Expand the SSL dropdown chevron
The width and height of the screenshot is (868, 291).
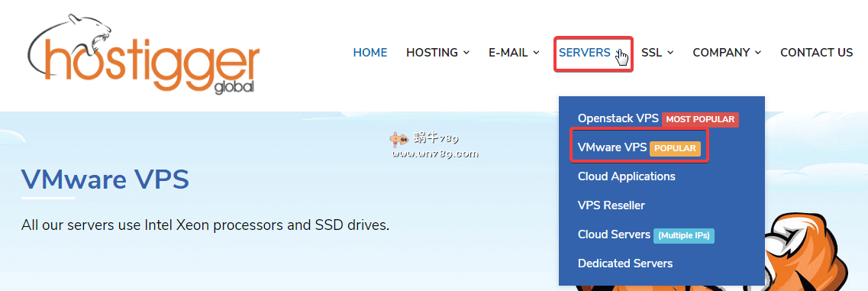tap(670, 53)
